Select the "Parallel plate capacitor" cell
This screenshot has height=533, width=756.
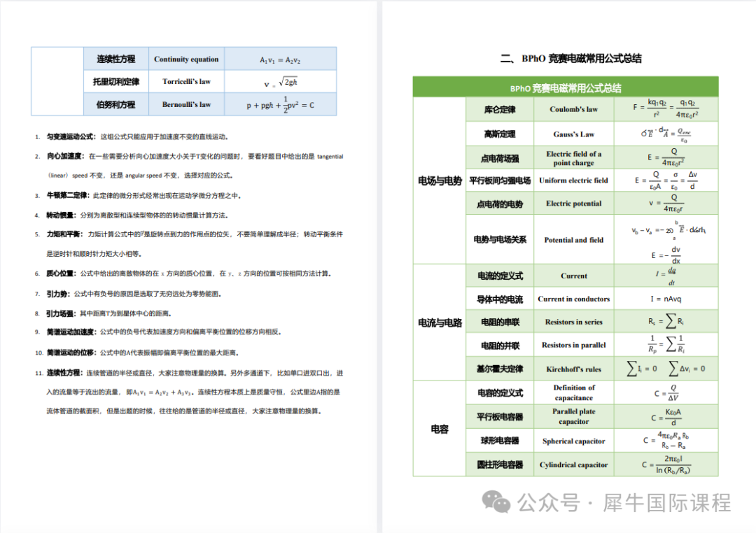(574, 416)
